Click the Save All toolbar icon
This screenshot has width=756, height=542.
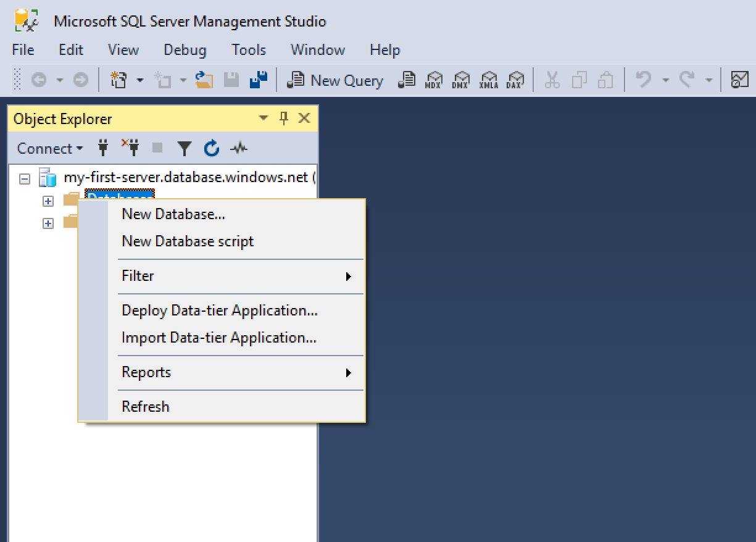click(x=259, y=80)
